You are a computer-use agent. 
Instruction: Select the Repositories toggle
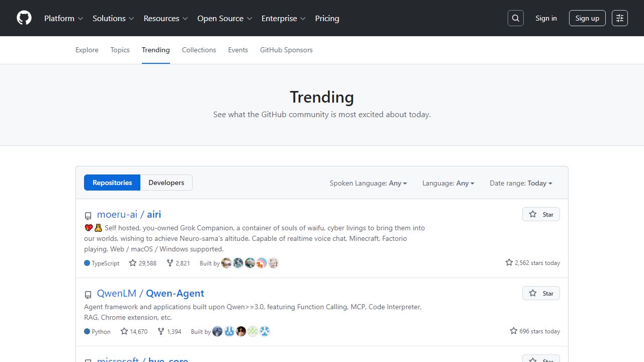112,183
